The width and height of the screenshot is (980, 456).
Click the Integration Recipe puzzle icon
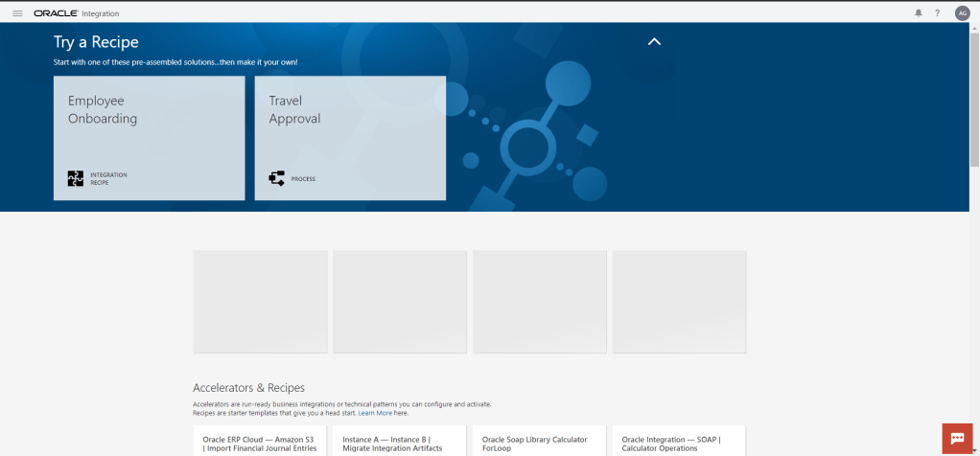tap(76, 178)
